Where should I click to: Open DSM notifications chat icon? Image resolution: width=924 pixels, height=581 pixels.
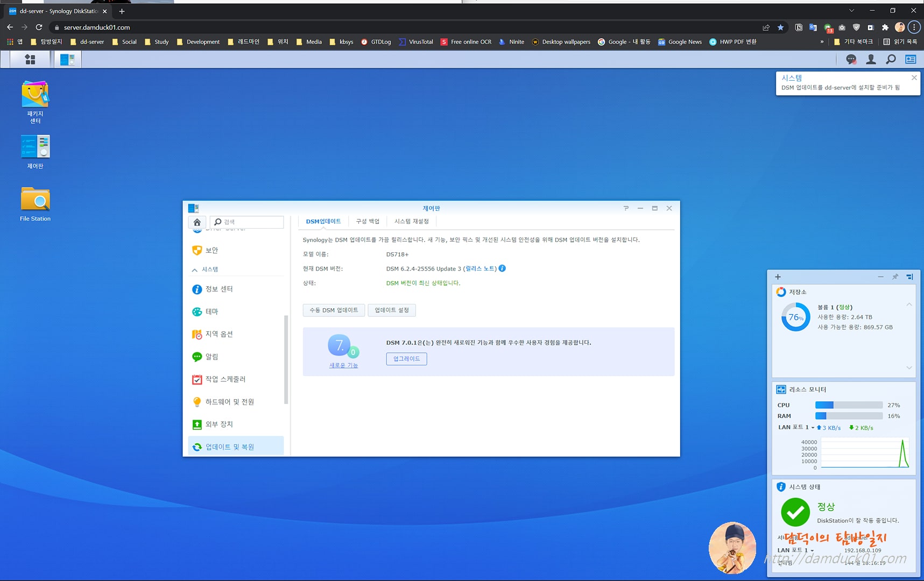(x=851, y=59)
